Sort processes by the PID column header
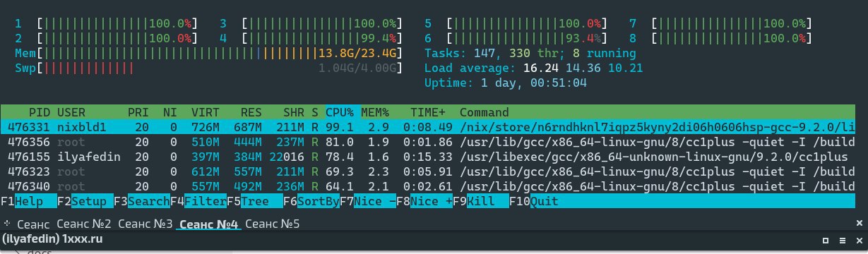This screenshot has height=254, width=868. pos(39,112)
